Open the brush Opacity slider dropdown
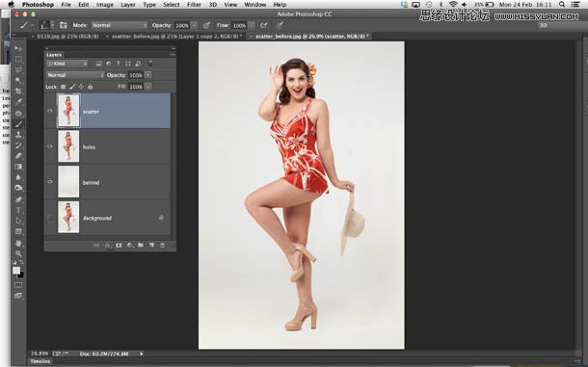The image size is (588, 367). pos(195,25)
